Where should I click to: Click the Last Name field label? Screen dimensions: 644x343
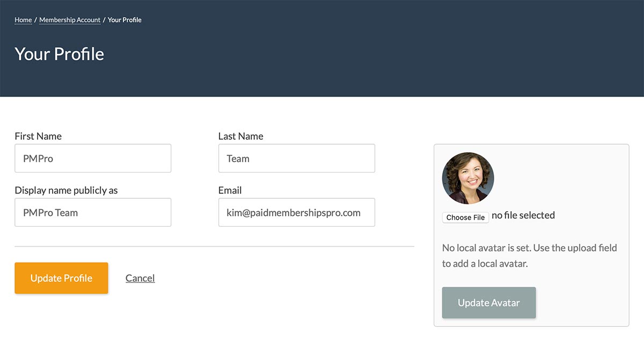point(240,136)
